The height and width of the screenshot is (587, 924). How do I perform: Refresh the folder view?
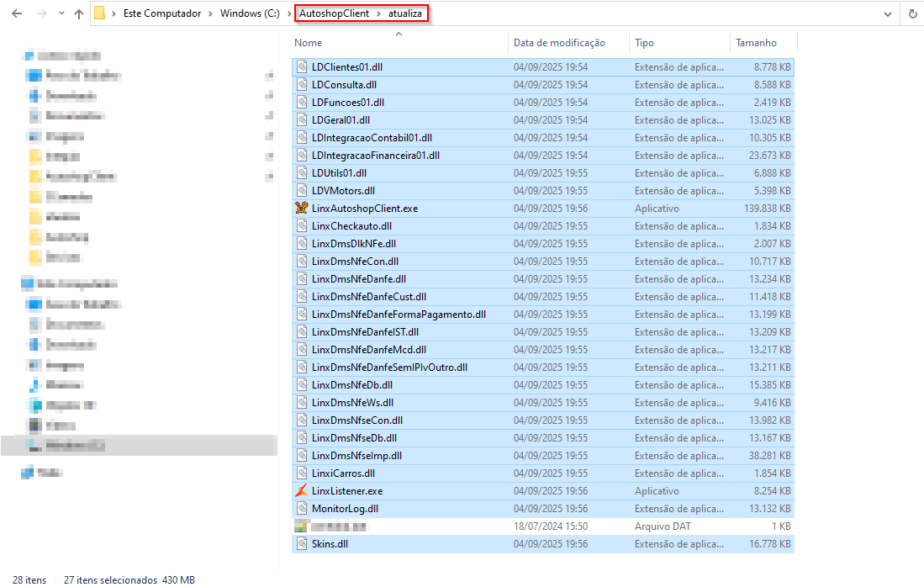click(x=913, y=13)
